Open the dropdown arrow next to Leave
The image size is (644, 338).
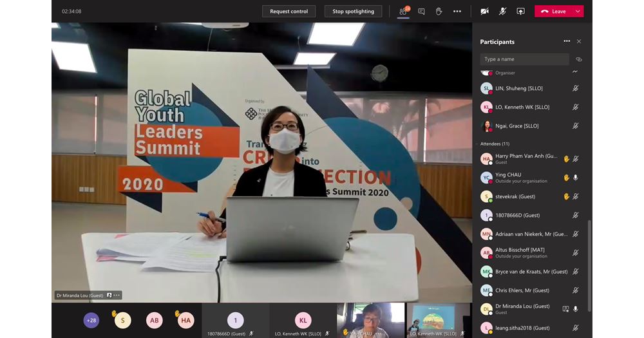point(578,12)
